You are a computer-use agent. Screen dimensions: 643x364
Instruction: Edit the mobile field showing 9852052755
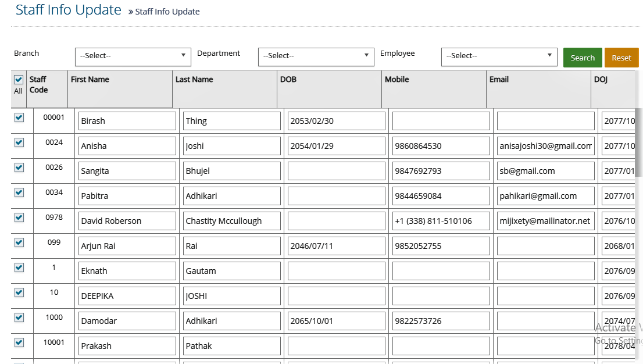441,246
